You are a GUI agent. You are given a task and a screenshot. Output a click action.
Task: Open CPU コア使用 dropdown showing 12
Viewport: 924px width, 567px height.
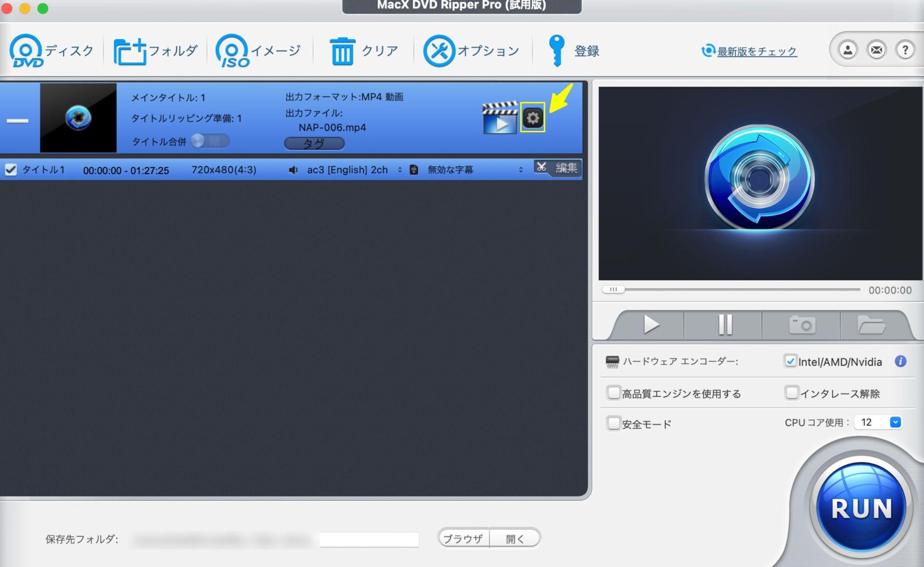878,422
